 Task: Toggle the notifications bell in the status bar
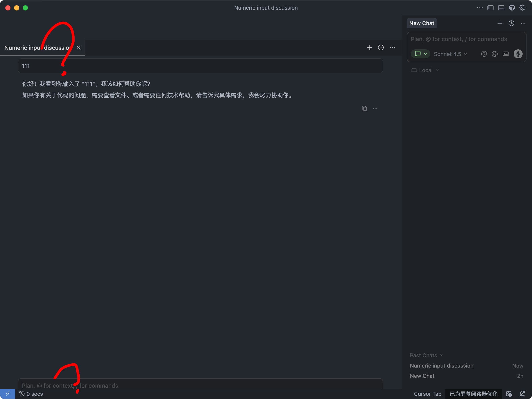coord(522,394)
